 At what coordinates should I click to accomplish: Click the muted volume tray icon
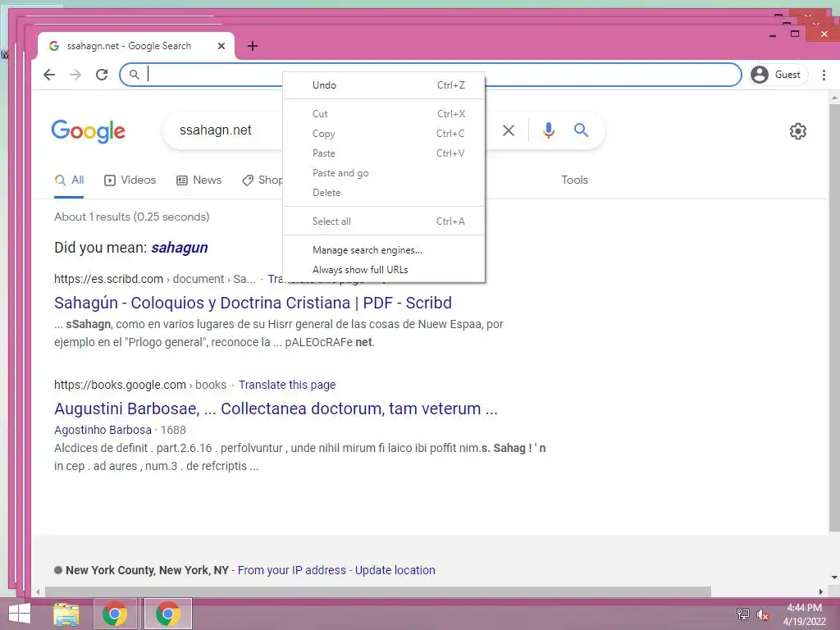[763, 614]
